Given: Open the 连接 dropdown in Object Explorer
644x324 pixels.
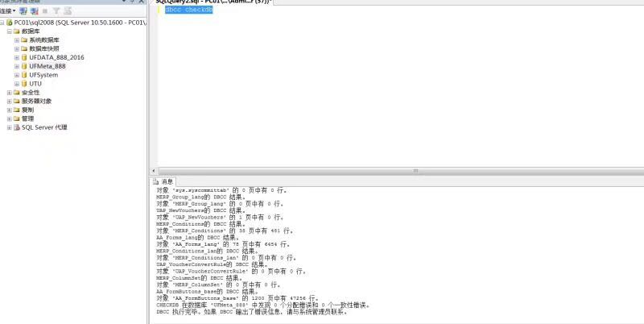Looking at the screenshot, I should (7, 10).
